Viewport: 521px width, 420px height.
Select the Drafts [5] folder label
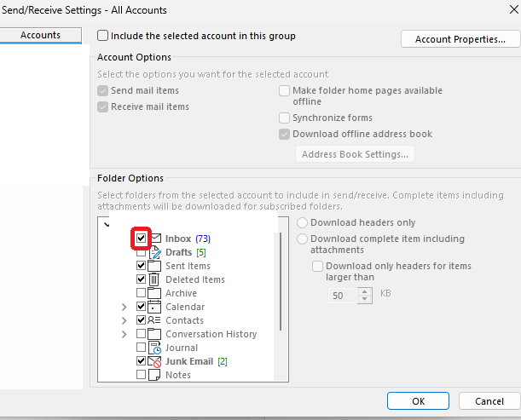click(186, 252)
